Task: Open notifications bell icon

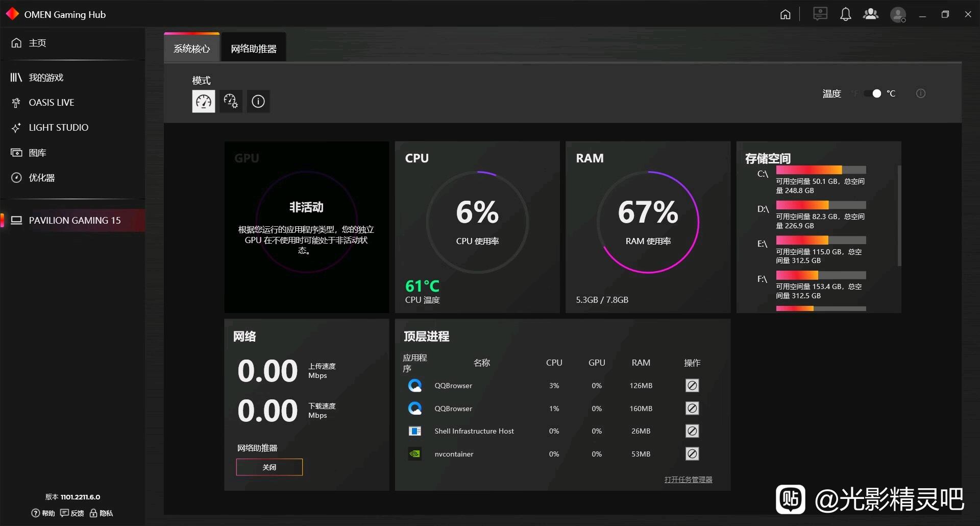Action: [x=845, y=14]
